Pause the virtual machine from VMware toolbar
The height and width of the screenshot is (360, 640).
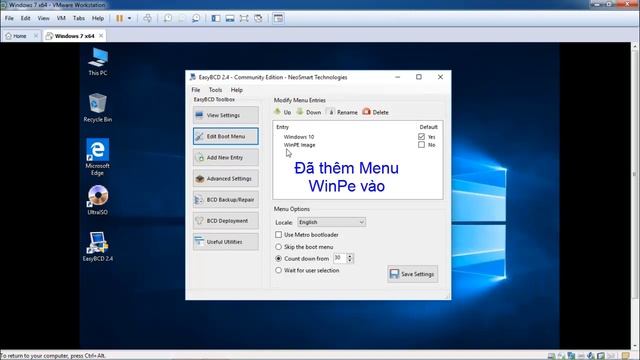(120, 18)
